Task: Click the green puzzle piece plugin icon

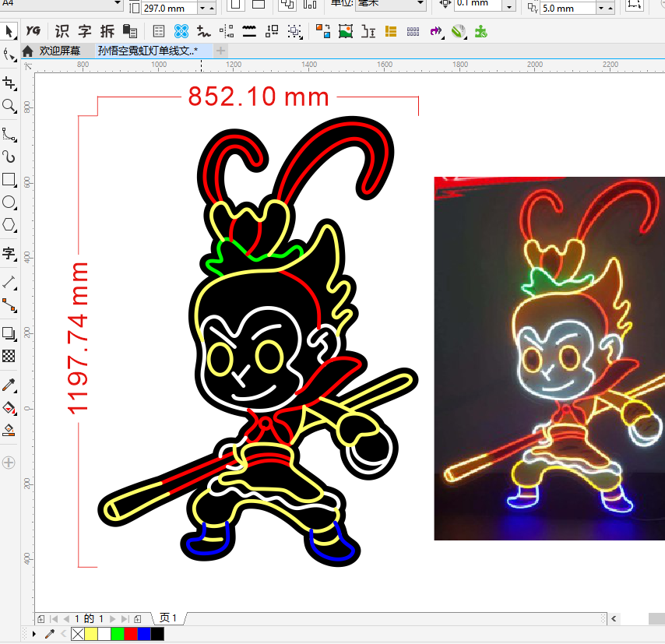Action: [x=480, y=31]
